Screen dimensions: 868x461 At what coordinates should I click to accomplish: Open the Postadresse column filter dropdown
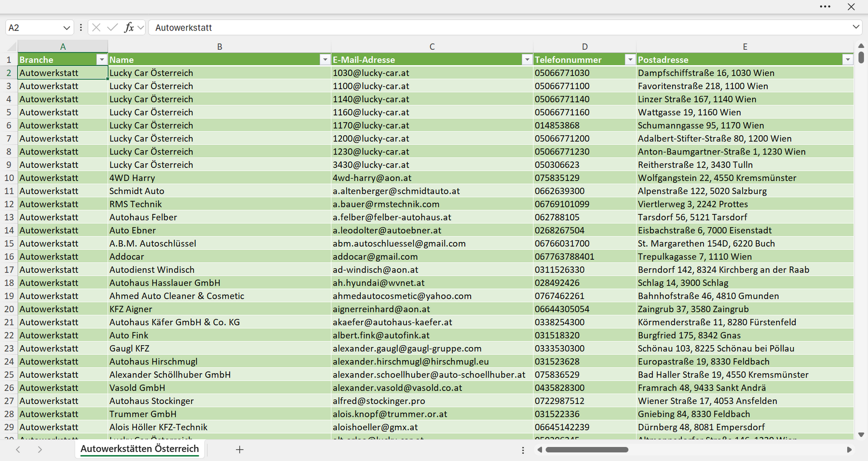[848, 59]
